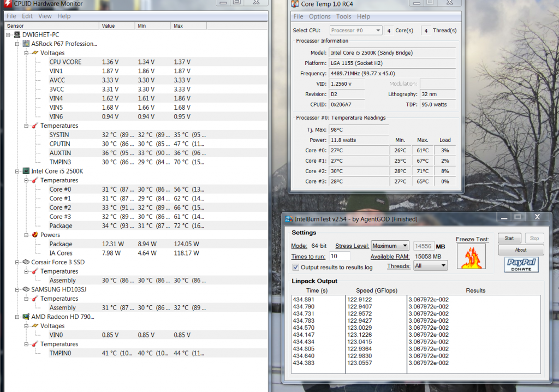Open the Threads All dropdown

(x=430, y=266)
